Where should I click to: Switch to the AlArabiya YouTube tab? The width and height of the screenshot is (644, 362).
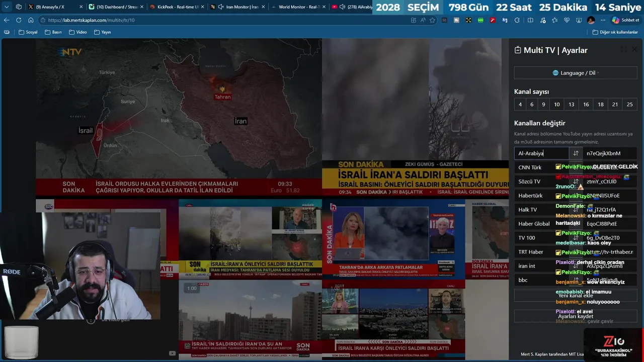(351, 7)
